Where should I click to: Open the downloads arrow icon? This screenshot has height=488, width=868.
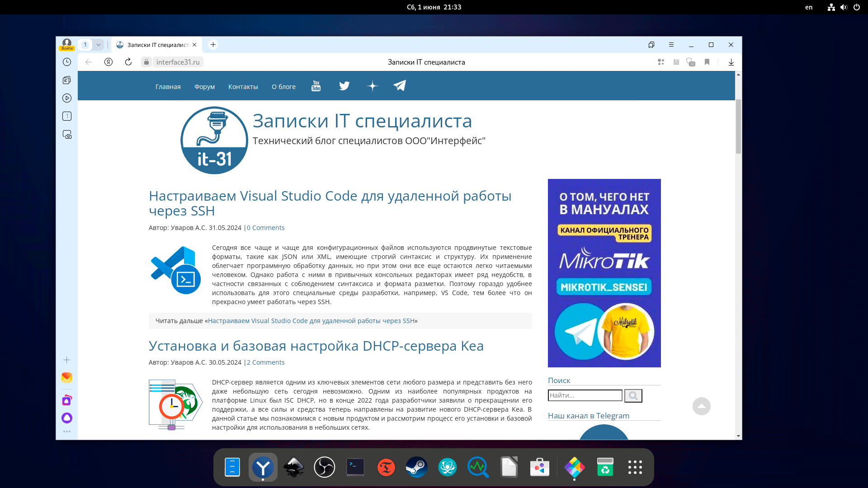pyautogui.click(x=731, y=62)
